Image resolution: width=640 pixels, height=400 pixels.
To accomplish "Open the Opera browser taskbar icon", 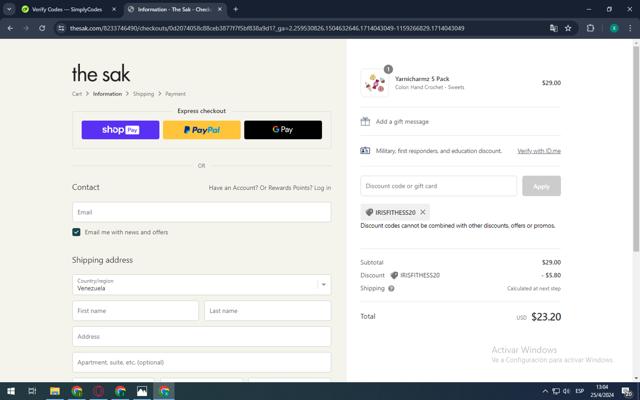I will coord(98,391).
